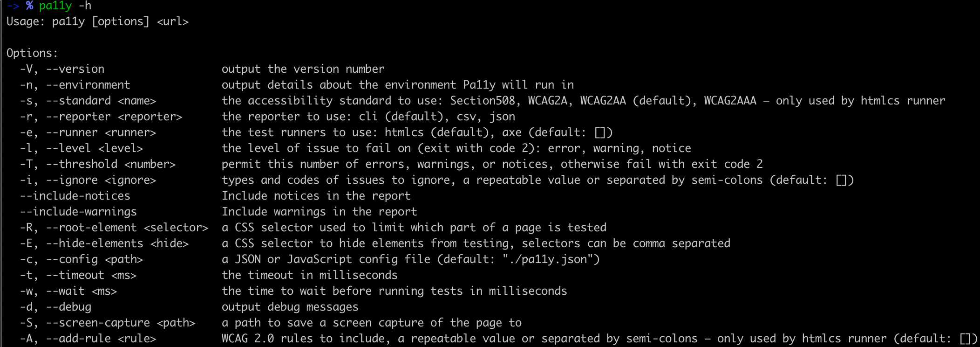980x347 pixels.
Task: Click the "--version" option flag
Action: pyautogui.click(x=75, y=69)
